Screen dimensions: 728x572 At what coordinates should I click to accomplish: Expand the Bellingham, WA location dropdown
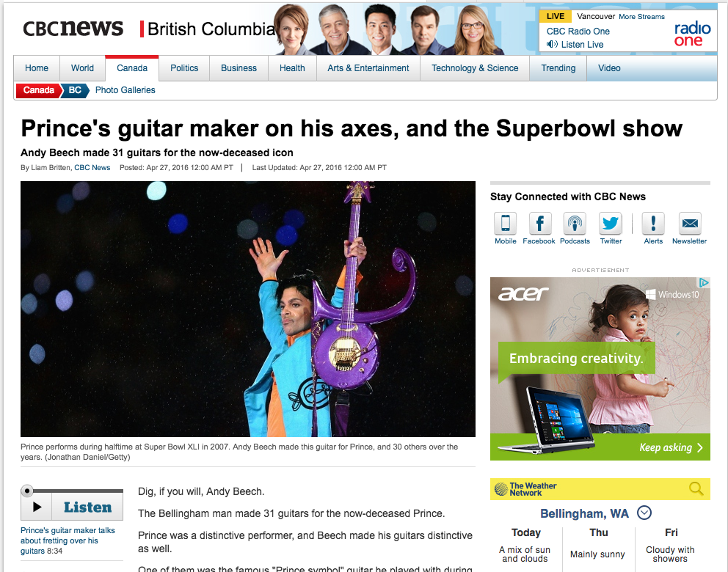pyautogui.click(x=644, y=513)
